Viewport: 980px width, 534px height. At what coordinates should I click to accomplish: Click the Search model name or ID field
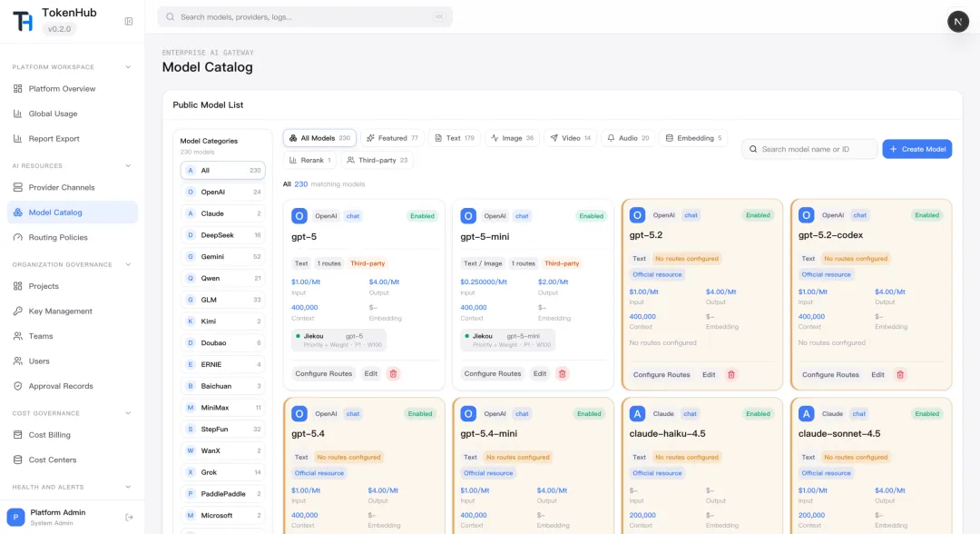click(x=809, y=150)
